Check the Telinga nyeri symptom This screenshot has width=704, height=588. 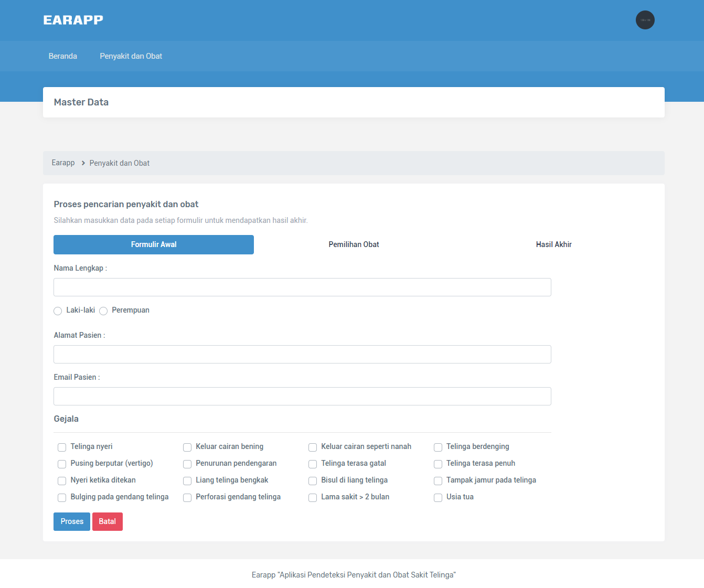point(62,447)
